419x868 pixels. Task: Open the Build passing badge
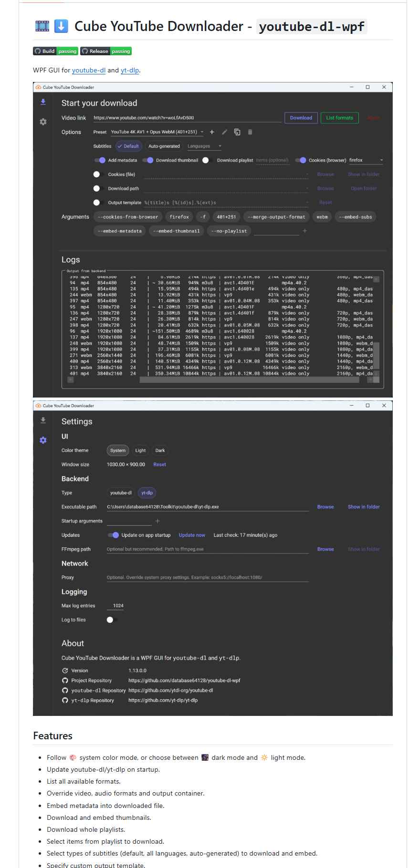55,51
